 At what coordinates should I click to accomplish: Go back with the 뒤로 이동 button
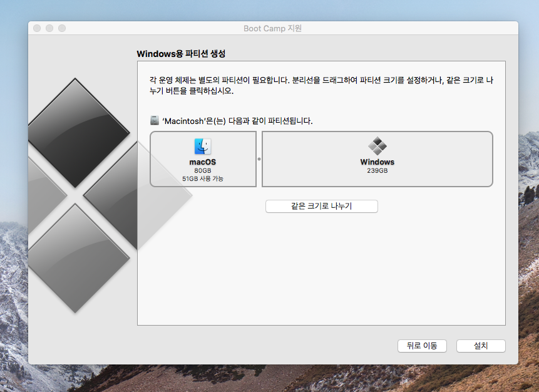[422, 346]
